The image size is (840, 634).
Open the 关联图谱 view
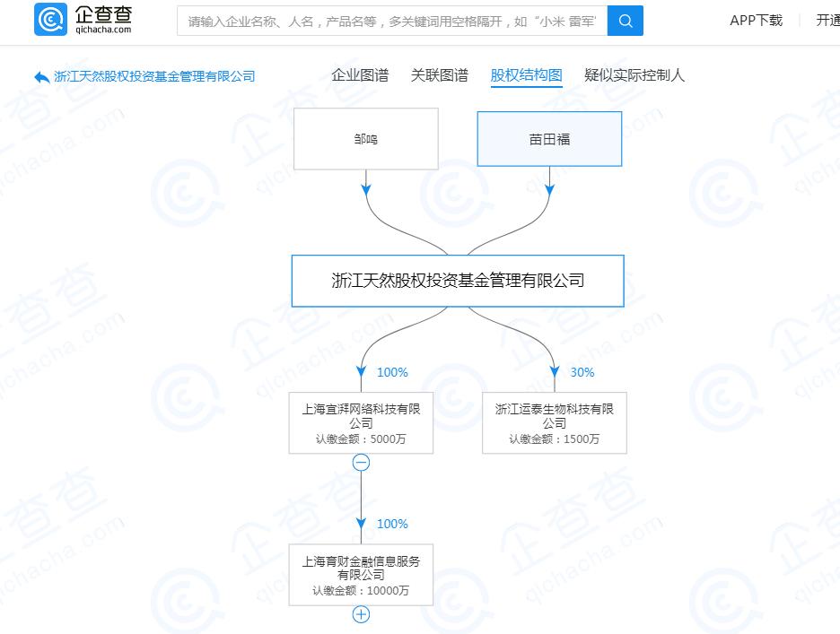[440, 75]
